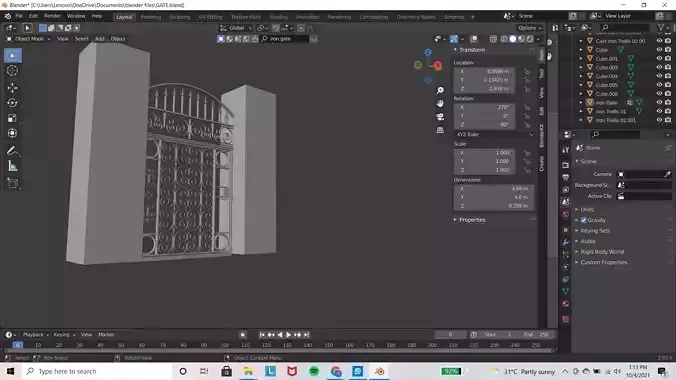Select the Scale tool
The height and width of the screenshot is (380, 676).
(13, 118)
